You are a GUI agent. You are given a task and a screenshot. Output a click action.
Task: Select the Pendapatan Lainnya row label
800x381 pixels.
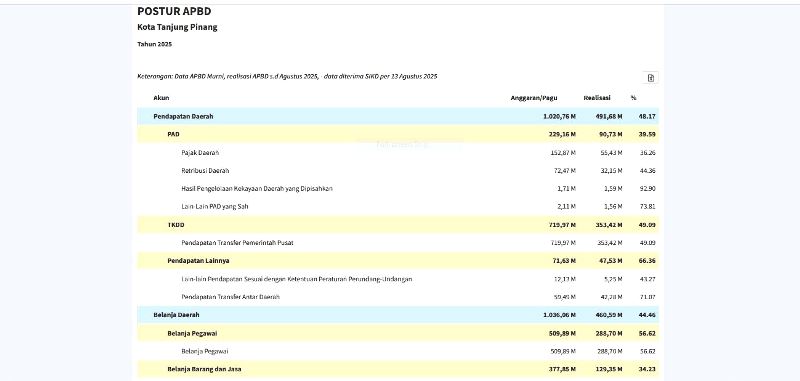click(198, 261)
